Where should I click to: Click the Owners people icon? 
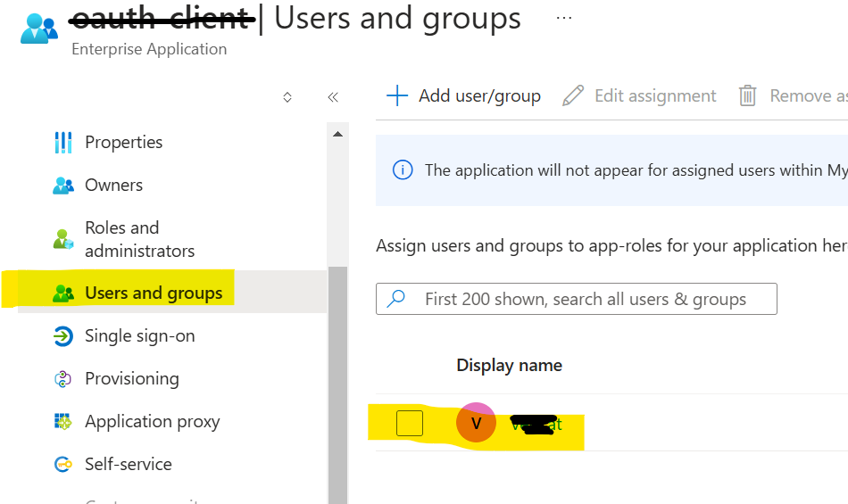pyautogui.click(x=63, y=186)
